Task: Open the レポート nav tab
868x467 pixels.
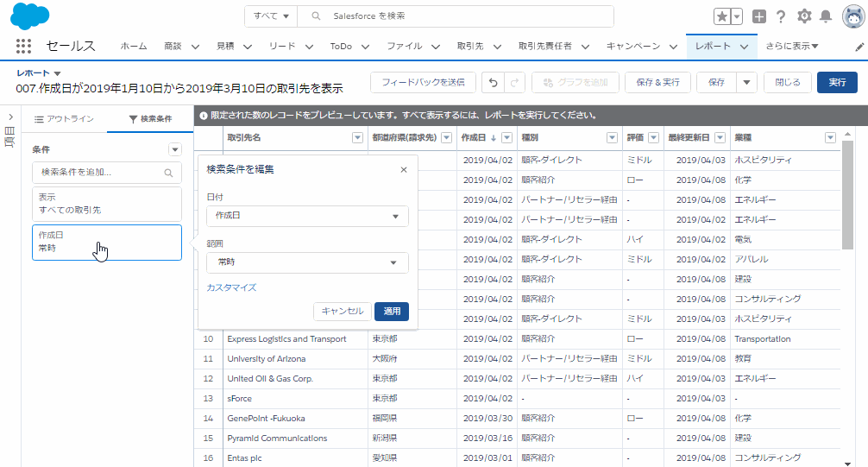Action: pos(713,47)
